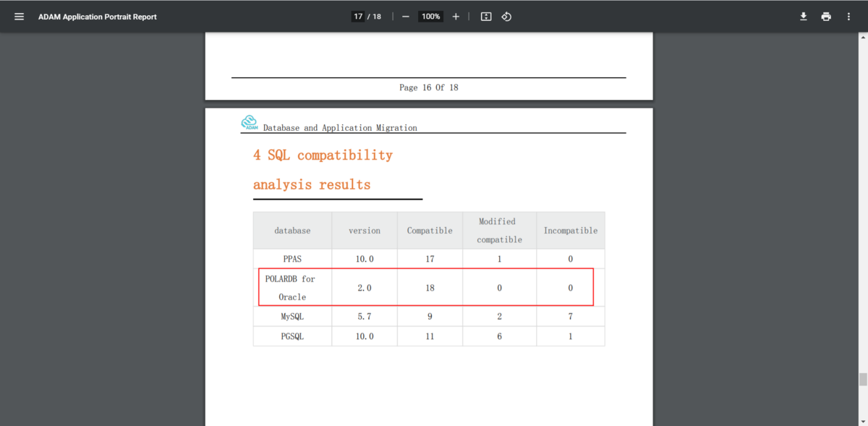Click PGSQL compatible count 11
Image resolution: width=868 pixels, height=426 pixels.
[x=430, y=336]
